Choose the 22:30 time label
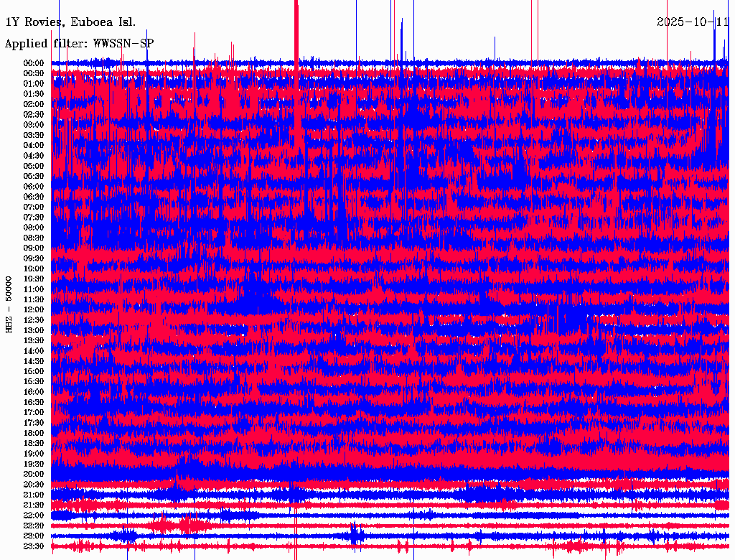Viewport: 735px width, 560px height. click(x=34, y=526)
